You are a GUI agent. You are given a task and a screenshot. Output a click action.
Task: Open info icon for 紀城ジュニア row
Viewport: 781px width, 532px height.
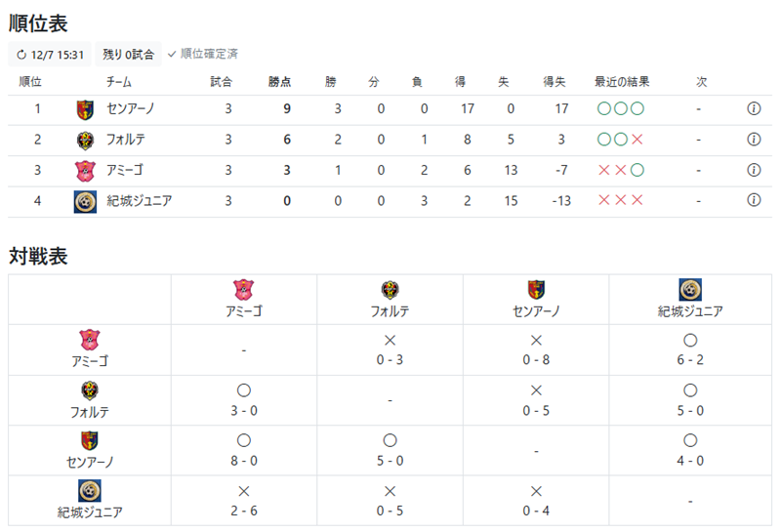point(754,200)
